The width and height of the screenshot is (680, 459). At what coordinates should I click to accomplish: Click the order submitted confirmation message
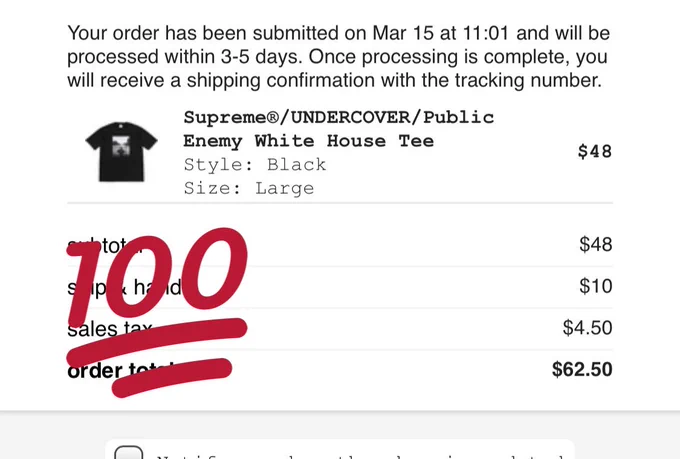(x=339, y=57)
